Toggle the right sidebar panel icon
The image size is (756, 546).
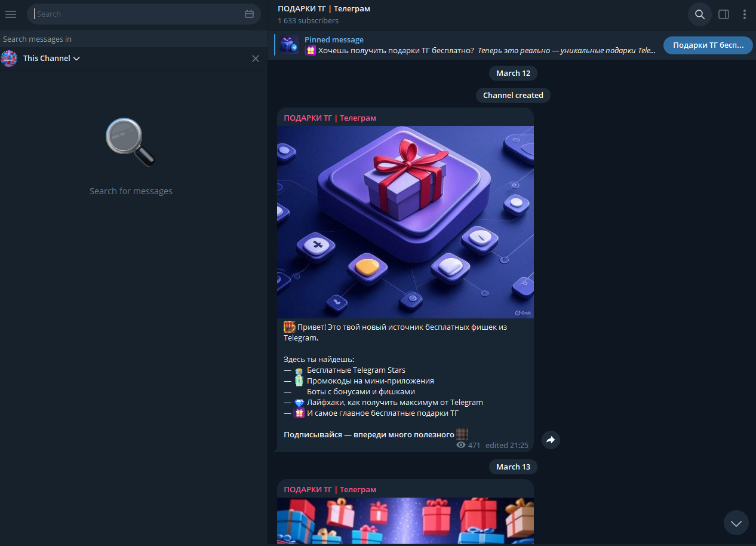tap(724, 14)
